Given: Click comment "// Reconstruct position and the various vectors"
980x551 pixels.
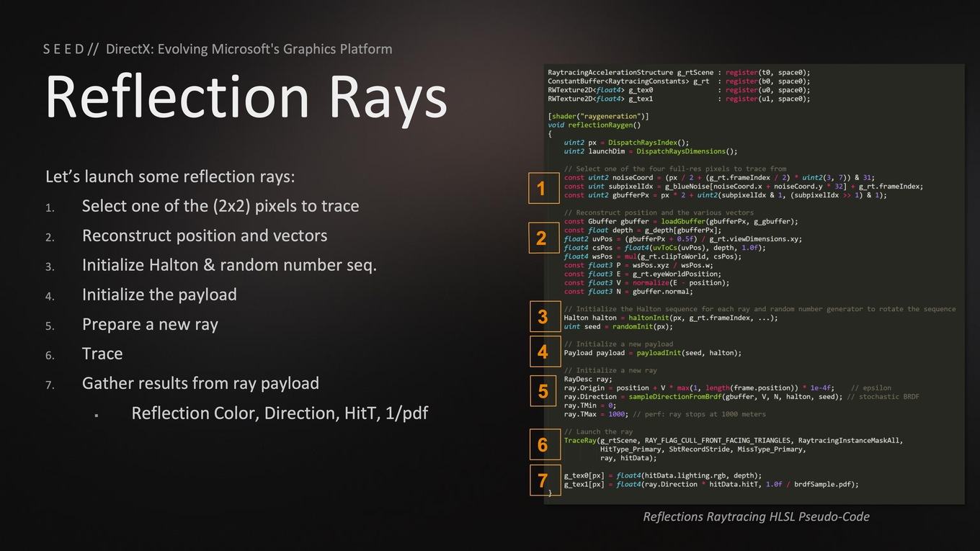Looking at the screenshot, I should [659, 212].
